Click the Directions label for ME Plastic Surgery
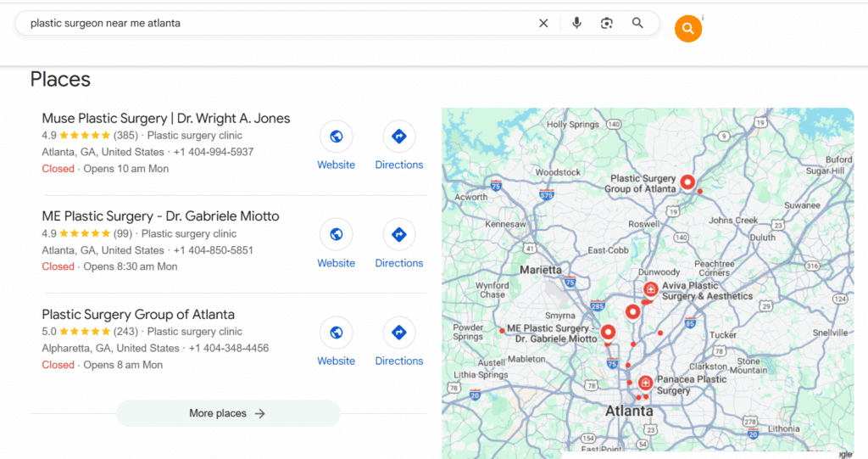The image size is (868, 459). tap(399, 263)
